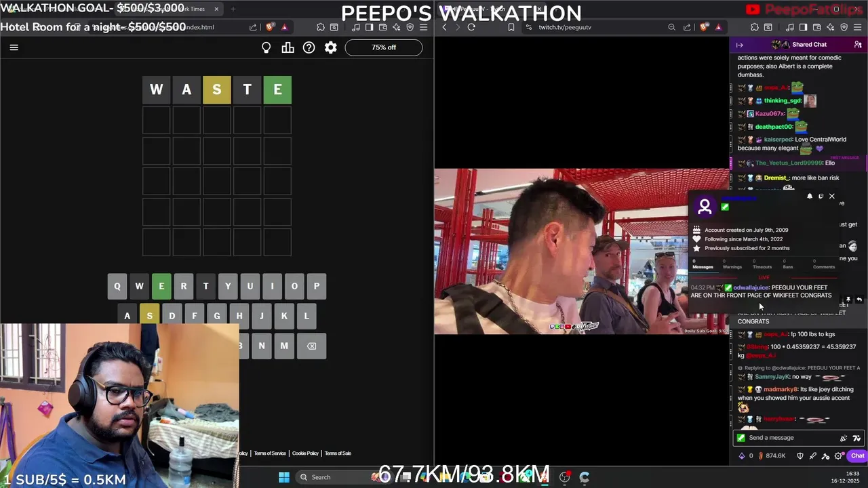The height and width of the screenshot is (488, 868).
Task: Open Brave VPN shield icon in Twitch window
Action: (844, 27)
